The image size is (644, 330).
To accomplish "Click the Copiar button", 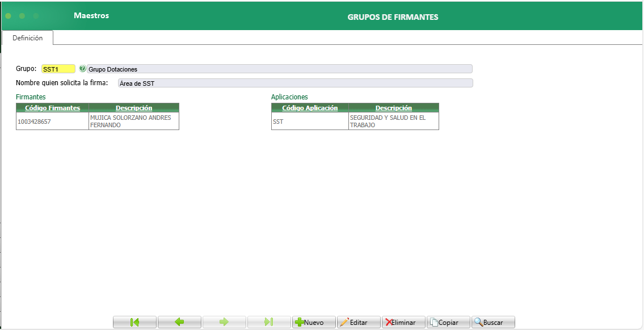I will click(x=448, y=322).
